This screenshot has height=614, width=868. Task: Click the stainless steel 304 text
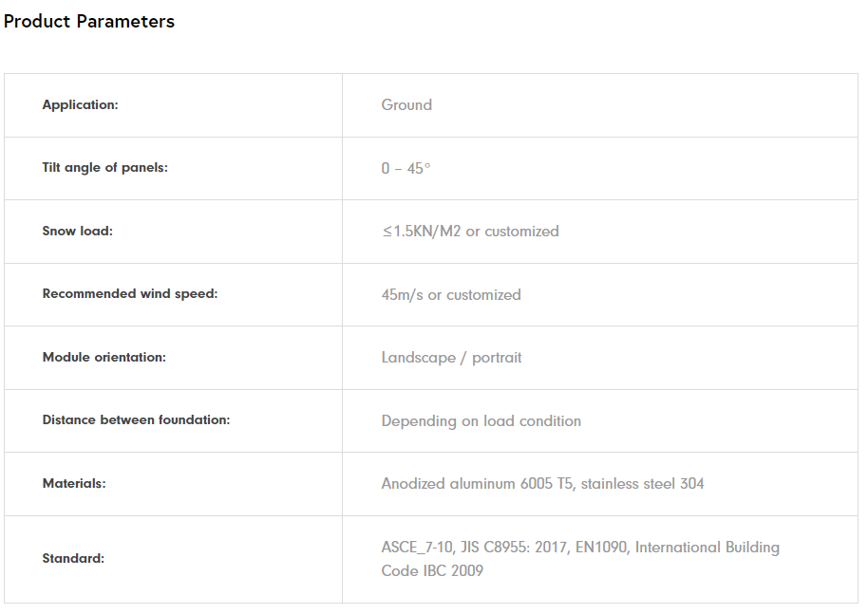click(643, 484)
